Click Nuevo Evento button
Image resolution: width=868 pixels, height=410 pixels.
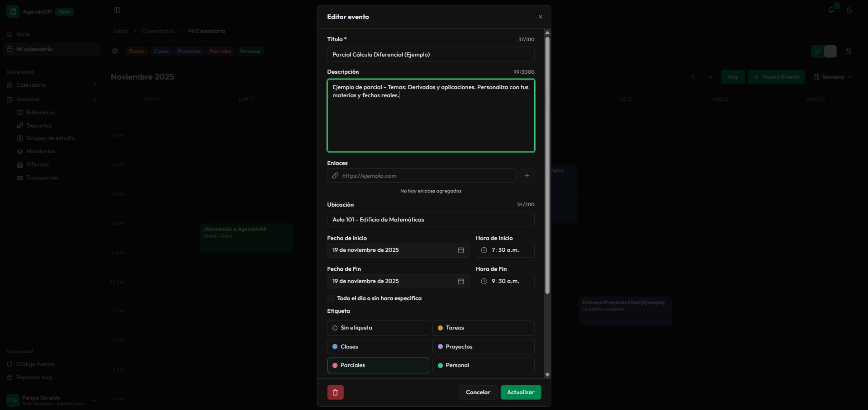click(777, 77)
